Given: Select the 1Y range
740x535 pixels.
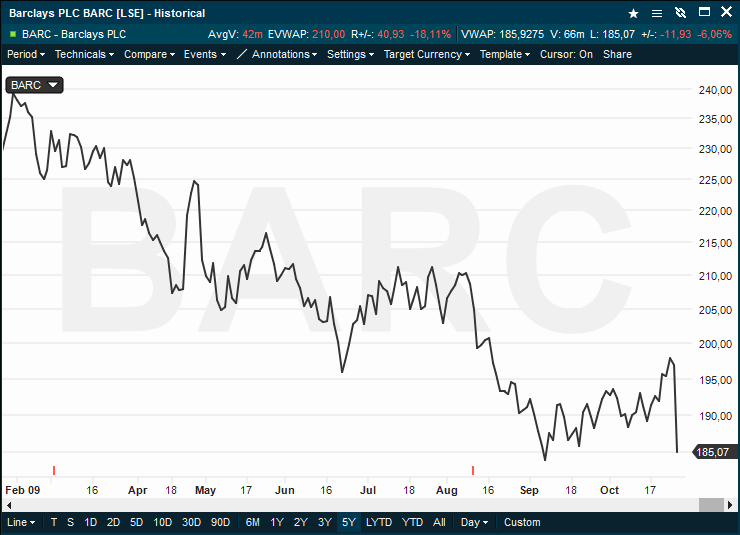Looking at the screenshot, I should coord(277,522).
